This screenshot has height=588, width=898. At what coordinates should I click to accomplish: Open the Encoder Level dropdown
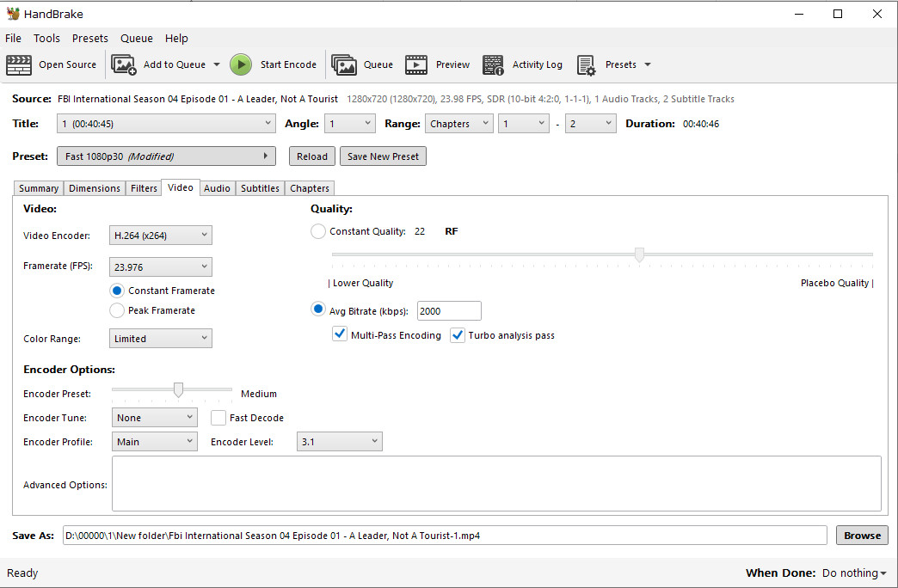coord(340,441)
